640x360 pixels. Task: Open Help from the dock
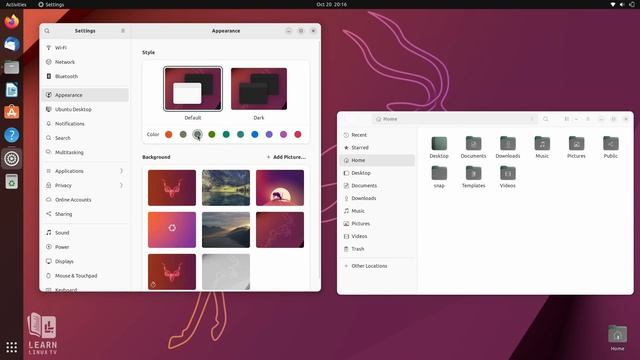[x=11, y=135]
